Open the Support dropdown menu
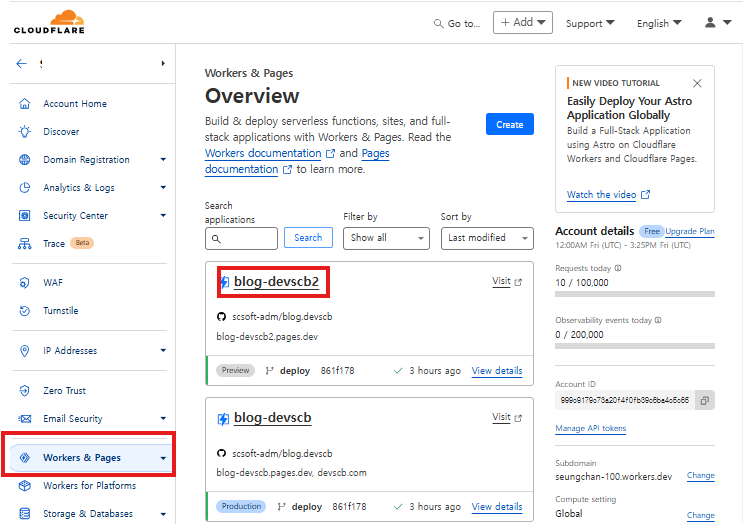The width and height of the screenshot is (743, 524). tap(590, 23)
